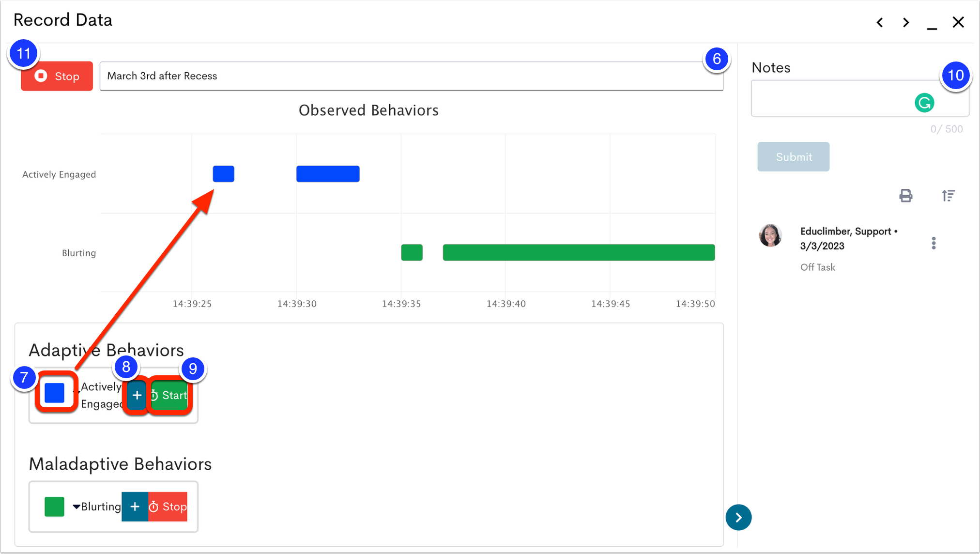Click the plus button for Actively Engaged
This screenshot has width=980, height=554.
pos(137,395)
